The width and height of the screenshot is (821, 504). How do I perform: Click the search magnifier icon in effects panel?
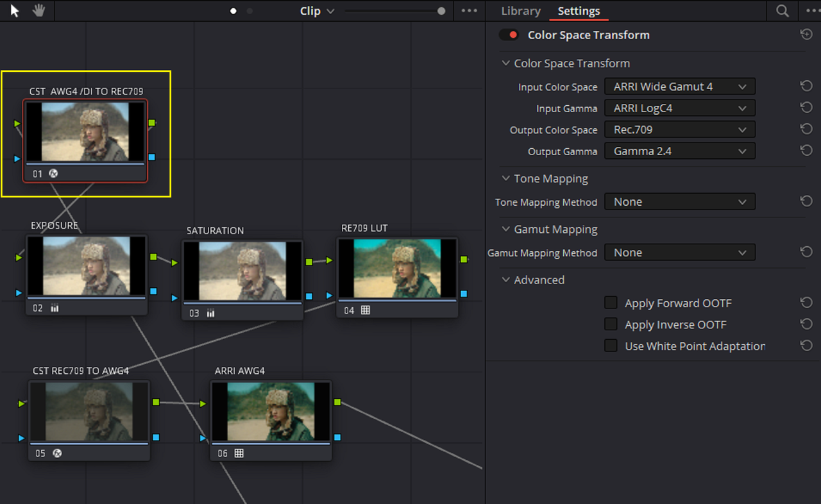click(x=783, y=11)
